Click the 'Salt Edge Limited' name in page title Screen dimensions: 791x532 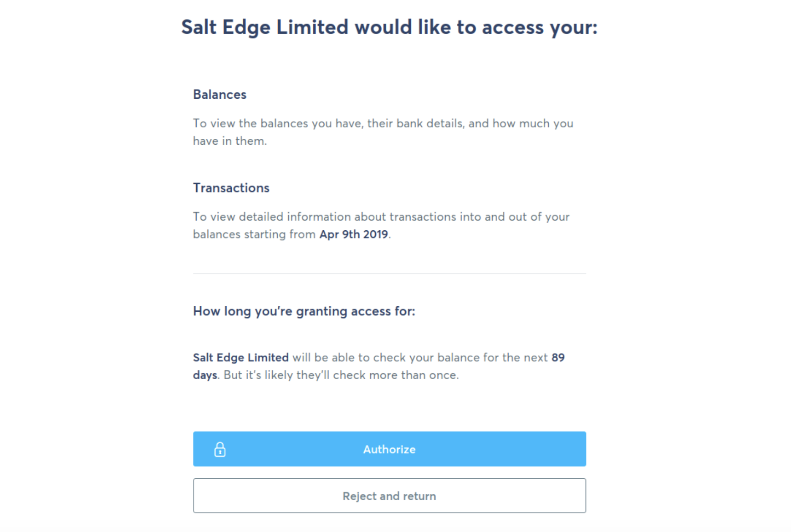tap(265, 27)
